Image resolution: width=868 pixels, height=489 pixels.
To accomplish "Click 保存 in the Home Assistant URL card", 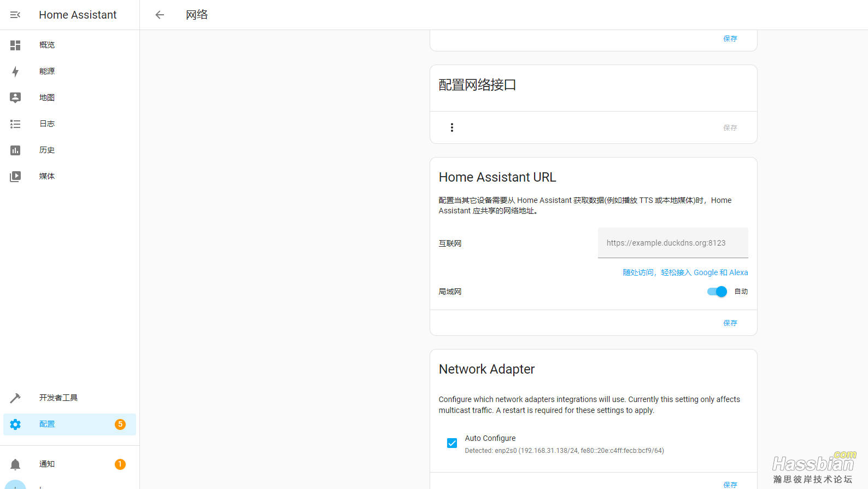I will click(730, 323).
